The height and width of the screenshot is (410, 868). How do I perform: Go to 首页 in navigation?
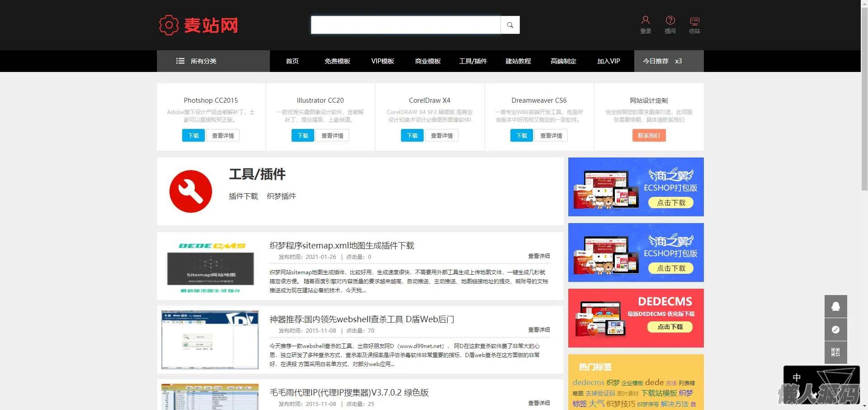pos(292,61)
